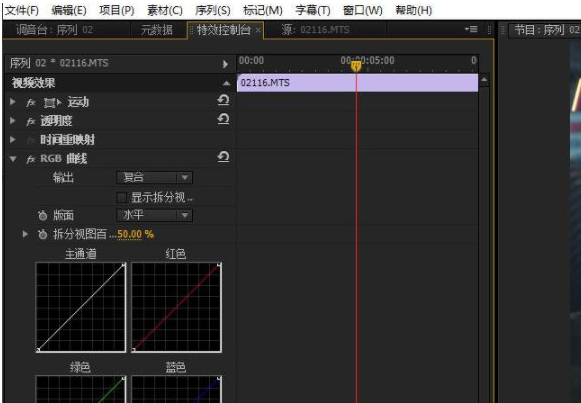The width and height of the screenshot is (581, 403).
Task: Open the 标记(M) menu
Action: 262,10
